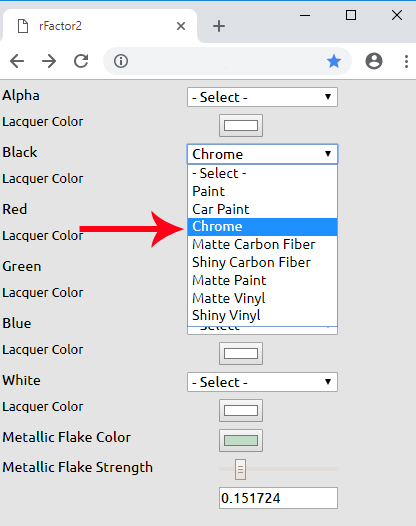Expand the White material dropdown
The width and height of the screenshot is (416, 526).
[262, 382]
